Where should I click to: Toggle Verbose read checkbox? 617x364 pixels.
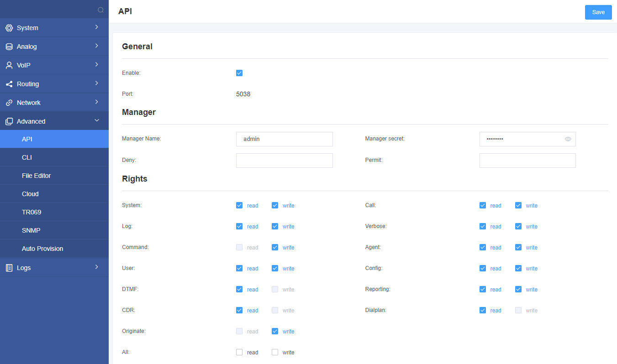483,226
